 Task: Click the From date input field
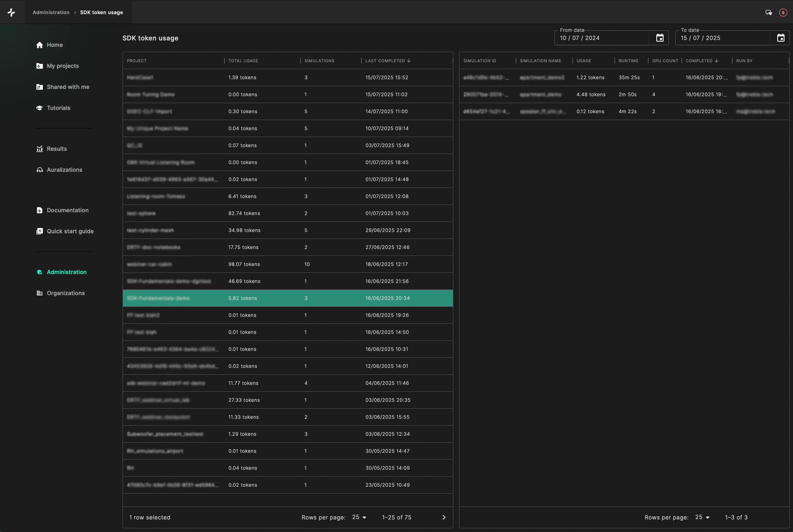[603, 38]
